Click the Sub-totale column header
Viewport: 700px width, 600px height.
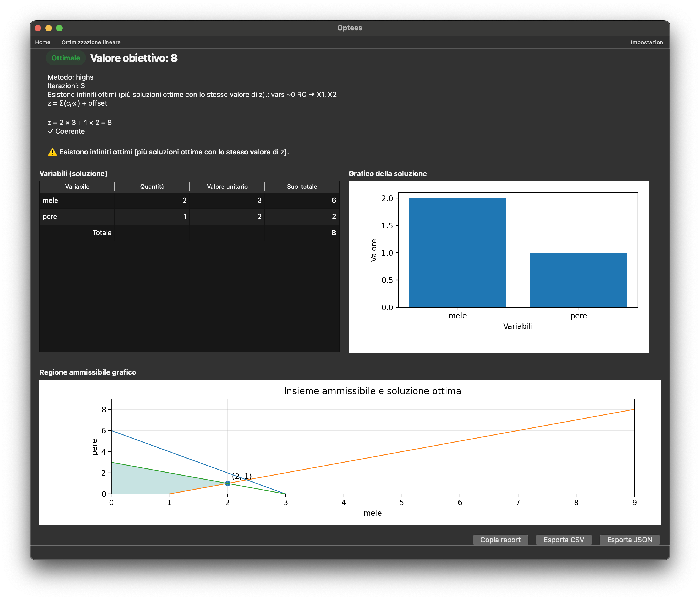[302, 187]
